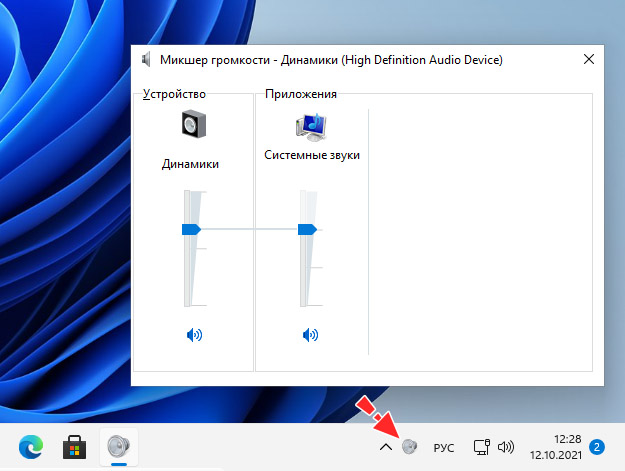This screenshot has width=625, height=471.
Task: Click the Динамики device speaker icon
Action: (x=194, y=124)
